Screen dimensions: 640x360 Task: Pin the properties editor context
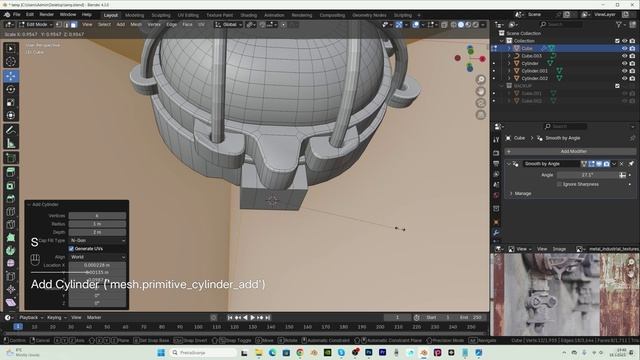(x=632, y=138)
